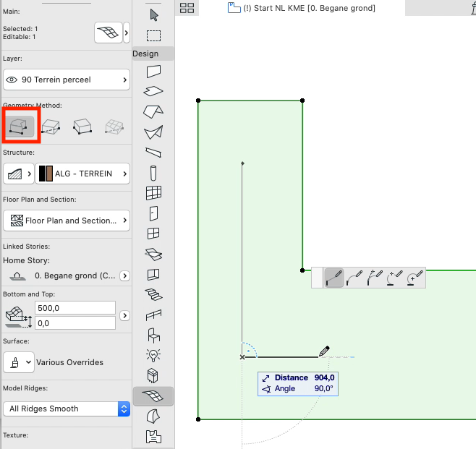Open the structure type hatch dropdown
The width and height of the screenshot is (476, 449).
(19, 174)
